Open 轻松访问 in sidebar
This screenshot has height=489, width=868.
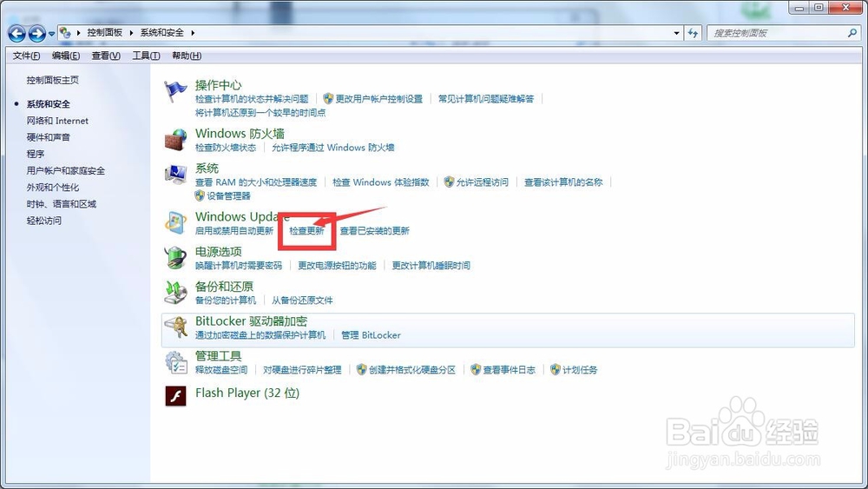[x=44, y=221]
